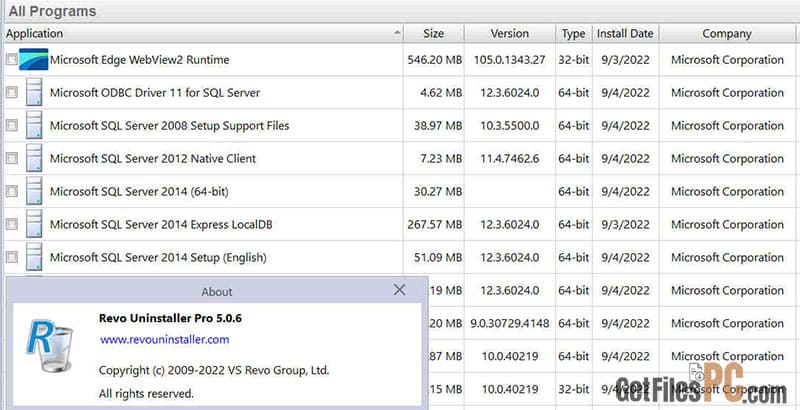
Task: Click the SQL Server 2008 Setup Support icon
Action: [x=34, y=125]
